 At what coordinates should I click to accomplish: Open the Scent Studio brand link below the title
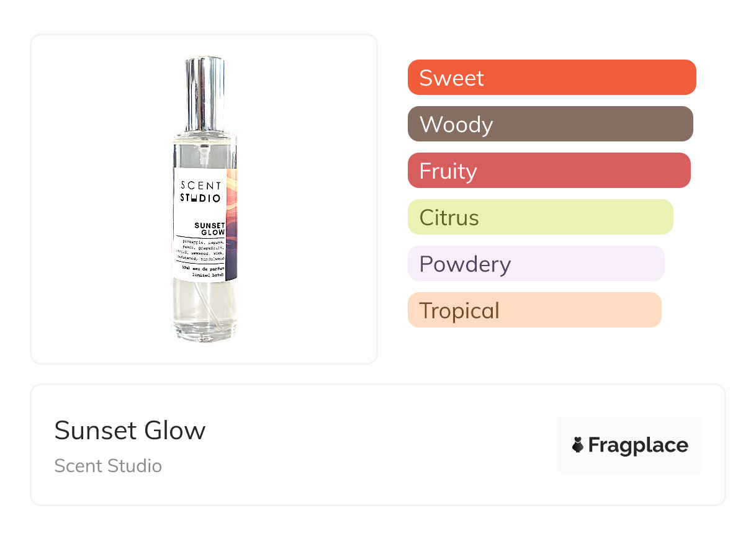(x=108, y=466)
